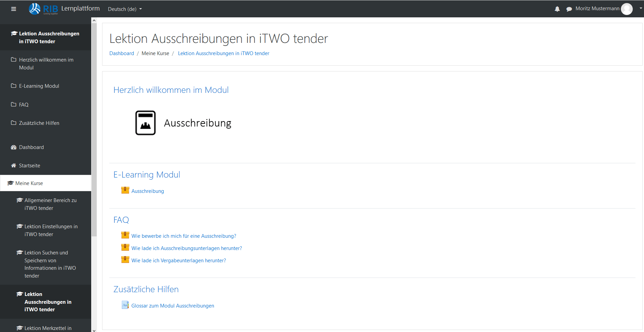
Task: Go to E-Learning Modul in the sidebar
Action: 46,86
